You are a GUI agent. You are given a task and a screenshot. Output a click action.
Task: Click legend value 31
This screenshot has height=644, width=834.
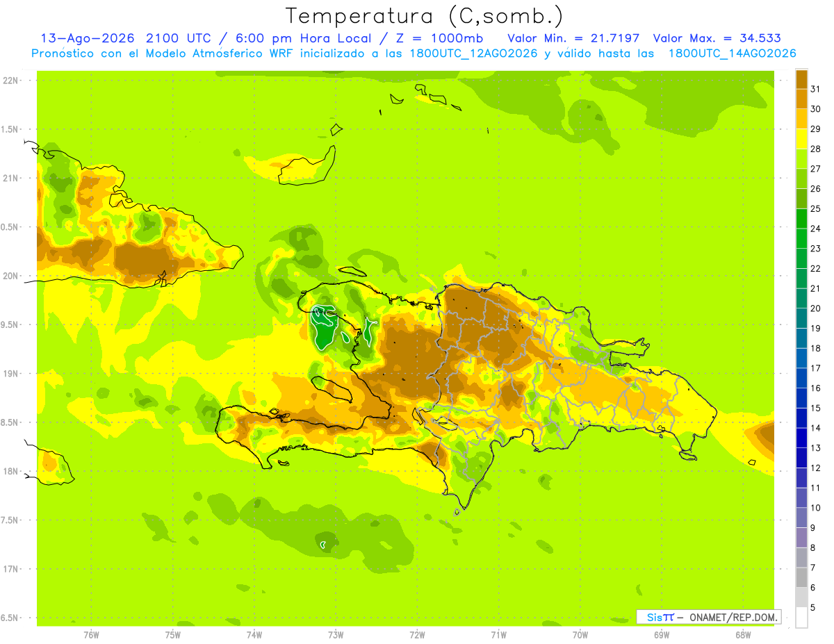click(x=816, y=89)
